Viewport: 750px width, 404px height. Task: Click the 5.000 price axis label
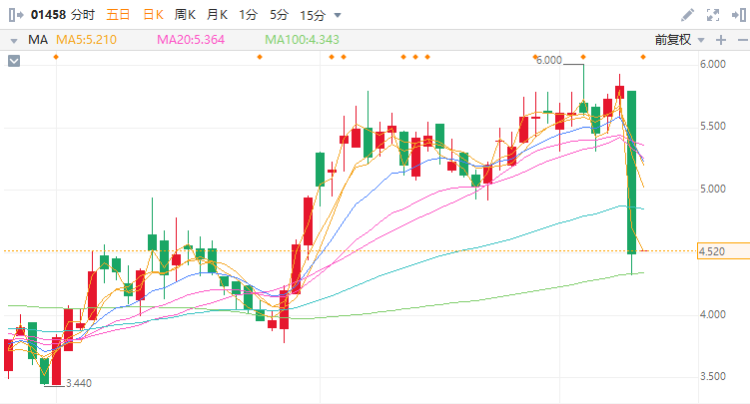coord(713,189)
